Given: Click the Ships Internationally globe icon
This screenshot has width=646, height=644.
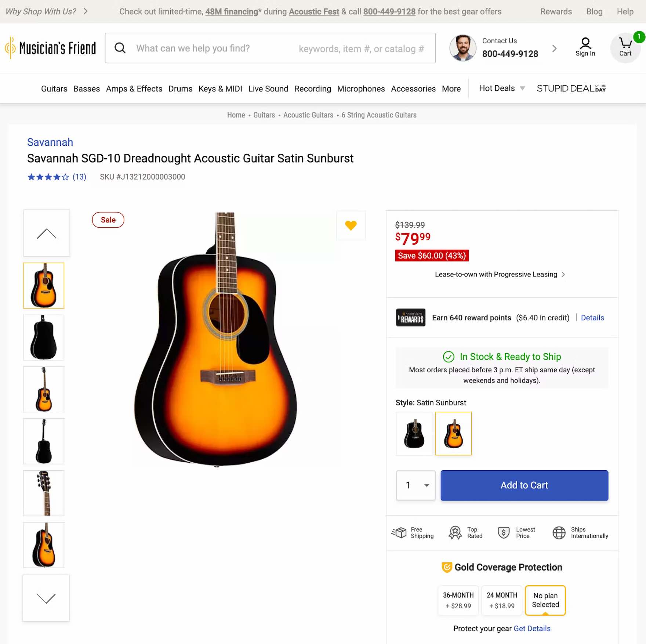Looking at the screenshot, I should point(559,532).
